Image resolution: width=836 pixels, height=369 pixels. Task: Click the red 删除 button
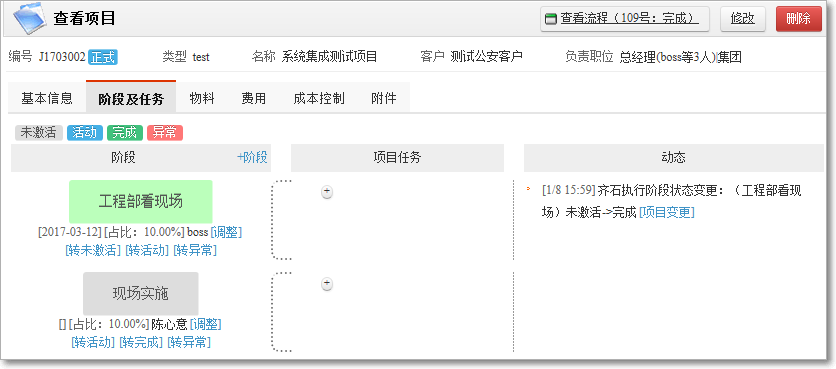(x=799, y=19)
